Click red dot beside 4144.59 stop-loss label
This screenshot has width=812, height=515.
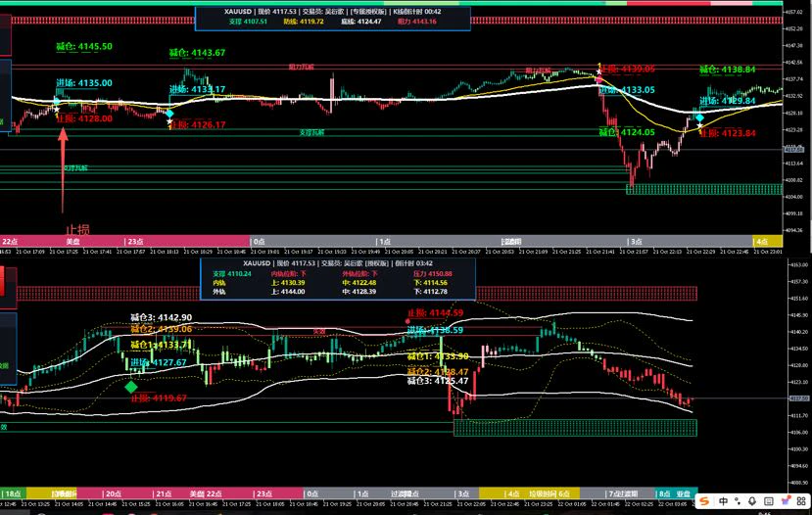tap(407, 321)
